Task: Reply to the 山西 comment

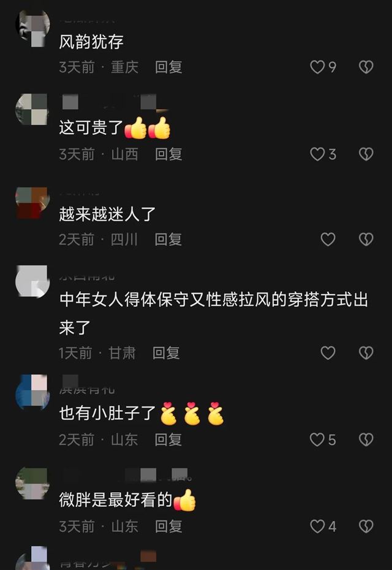Action: click(168, 154)
